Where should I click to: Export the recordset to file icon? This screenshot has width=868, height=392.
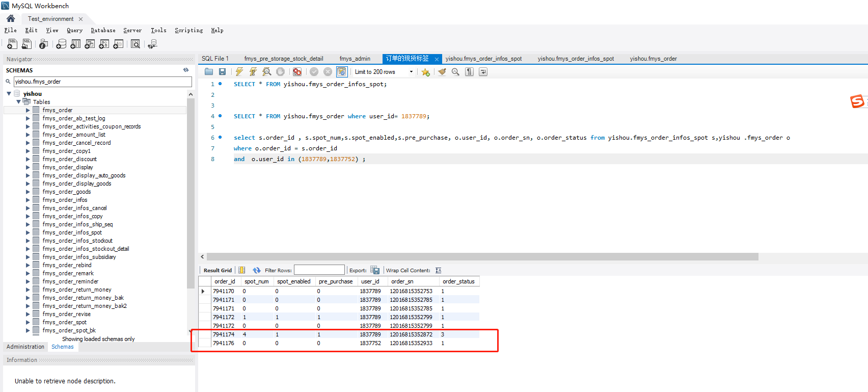375,270
